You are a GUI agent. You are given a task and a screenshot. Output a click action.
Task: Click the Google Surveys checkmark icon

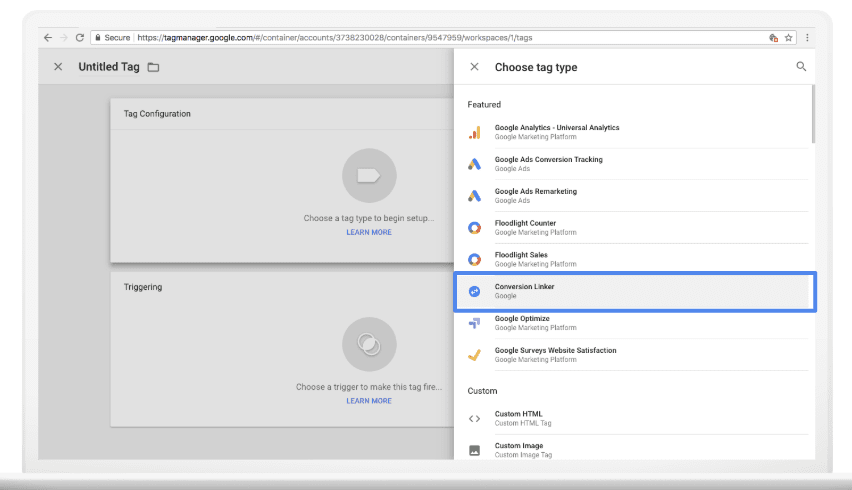pos(475,355)
